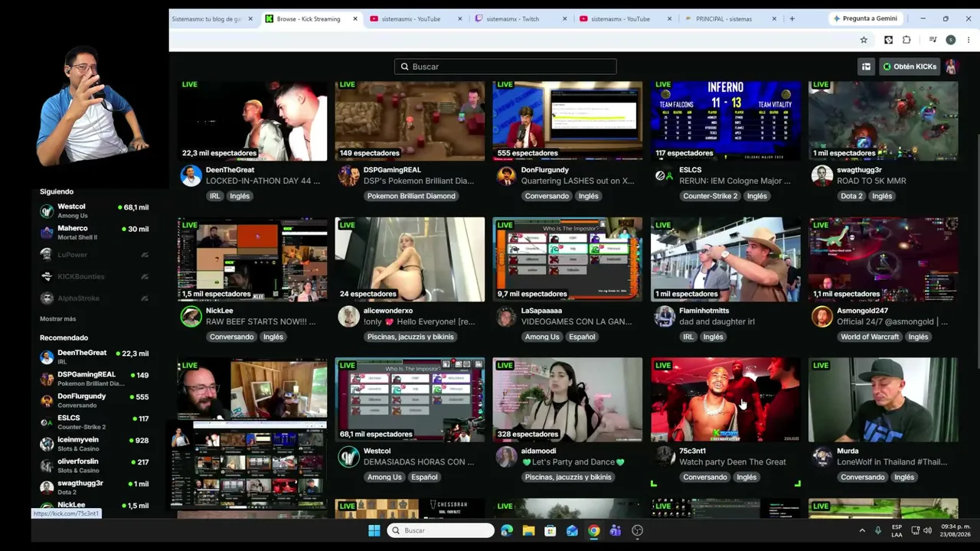
Task: Open the aidamoodi stream thumbnail
Action: coord(567,399)
